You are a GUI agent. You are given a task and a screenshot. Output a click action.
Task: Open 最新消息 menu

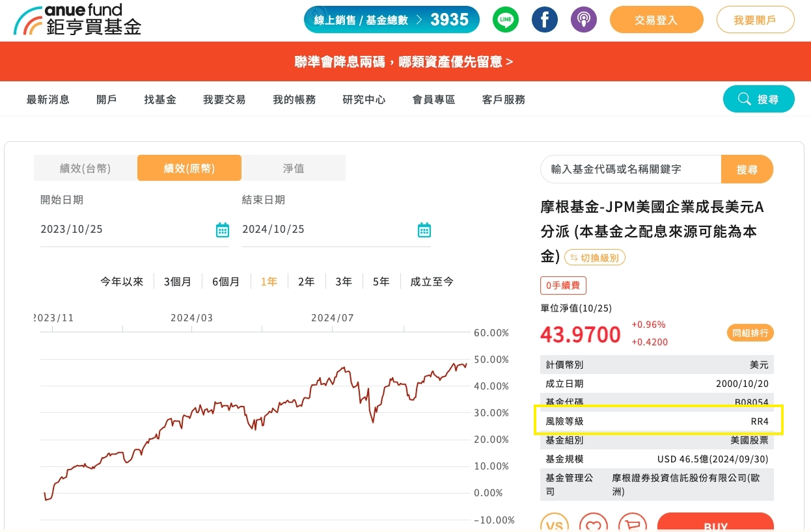(48, 100)
